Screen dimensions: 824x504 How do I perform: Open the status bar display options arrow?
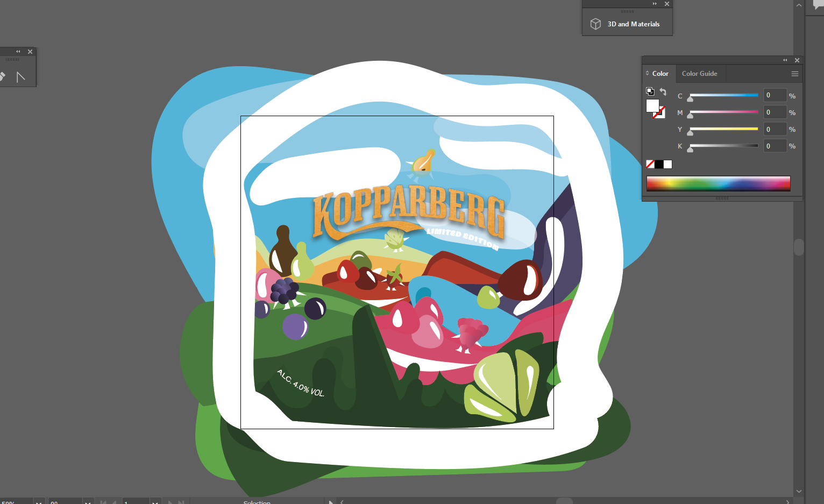[331, 502]
